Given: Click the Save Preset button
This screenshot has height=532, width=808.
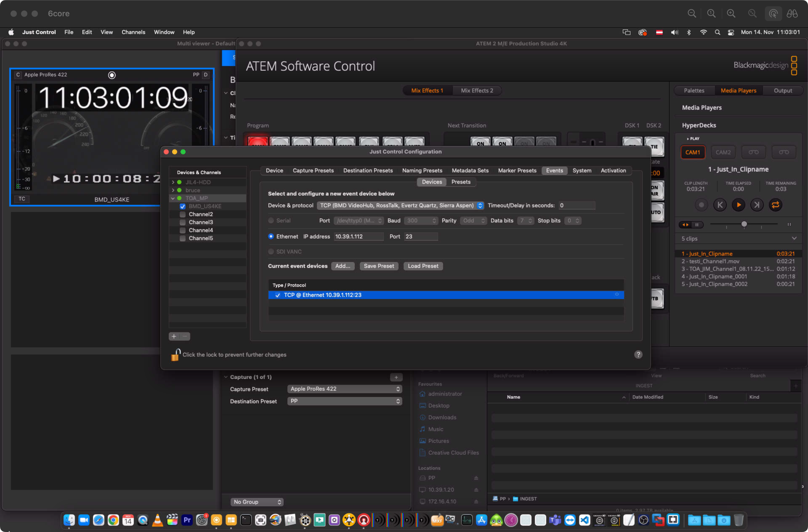Looking at the screenshot, I should coord(378,266).
